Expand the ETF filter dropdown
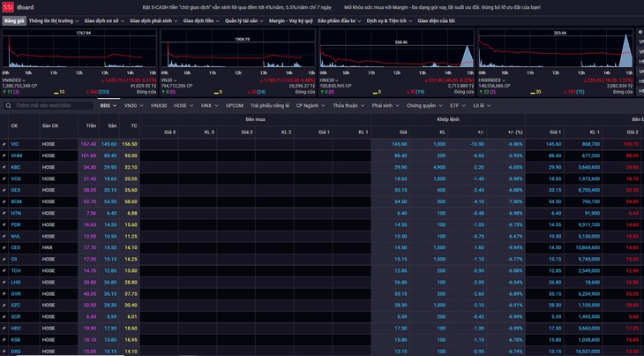This screenshot has width=644, height=356. tap(458, 106)
